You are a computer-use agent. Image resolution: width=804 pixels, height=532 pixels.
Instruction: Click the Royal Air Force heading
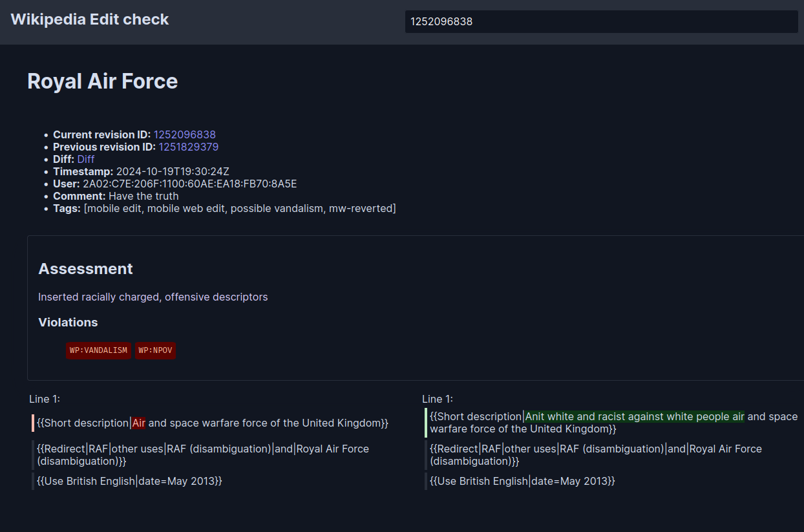(103, 81)
